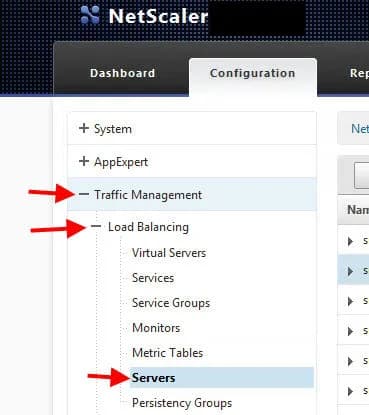The width and height of the screenshot is (369, 415).
Task: Open the Metric Tables item
Action: click(167, 353)
